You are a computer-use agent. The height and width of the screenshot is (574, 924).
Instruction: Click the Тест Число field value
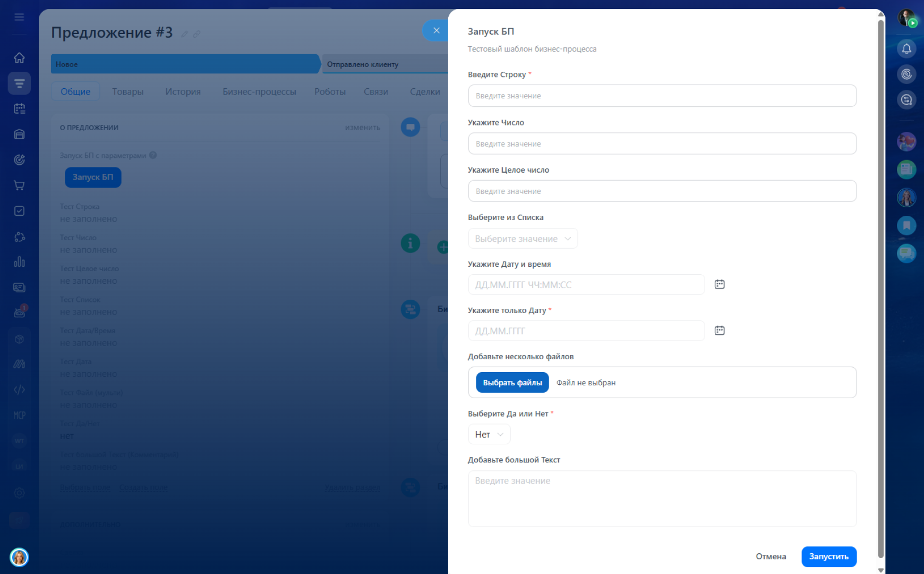(89, 250)
